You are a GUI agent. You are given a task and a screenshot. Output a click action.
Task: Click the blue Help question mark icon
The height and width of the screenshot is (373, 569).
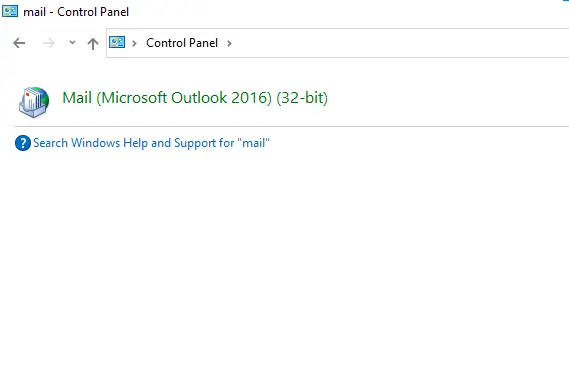click(22, 143)
